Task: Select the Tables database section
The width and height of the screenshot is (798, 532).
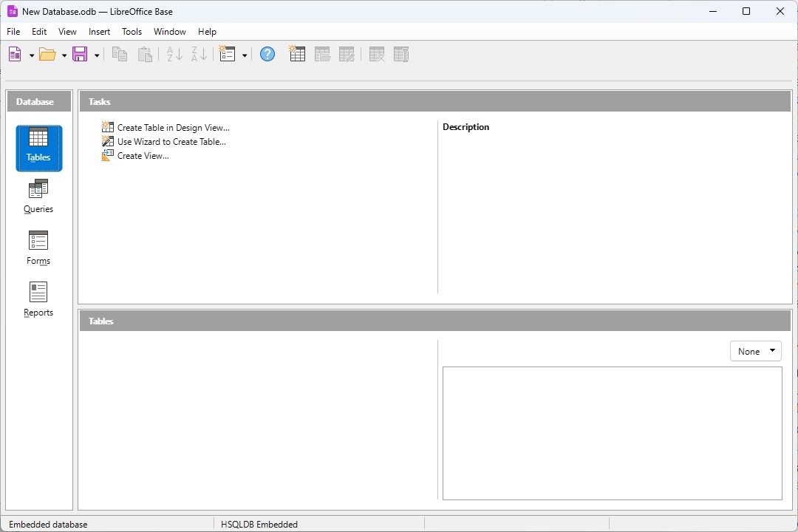Action: tap(38, 148)
